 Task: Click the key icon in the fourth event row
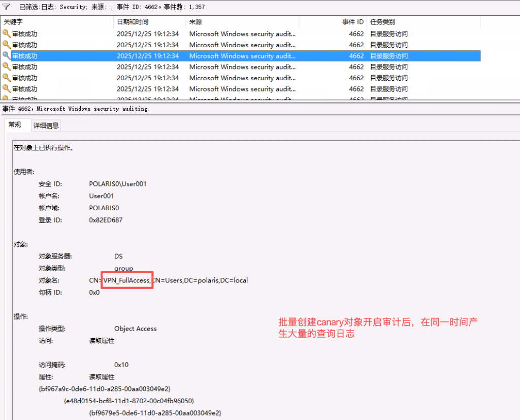tap(7, 67)
